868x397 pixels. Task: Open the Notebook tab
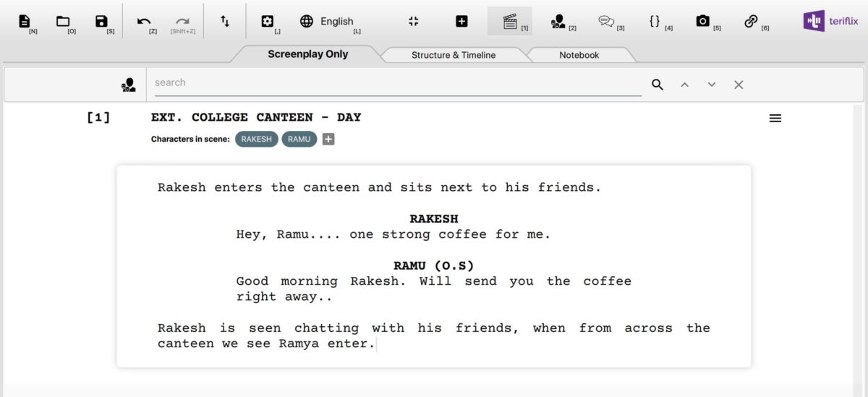(x=579, y=55)
